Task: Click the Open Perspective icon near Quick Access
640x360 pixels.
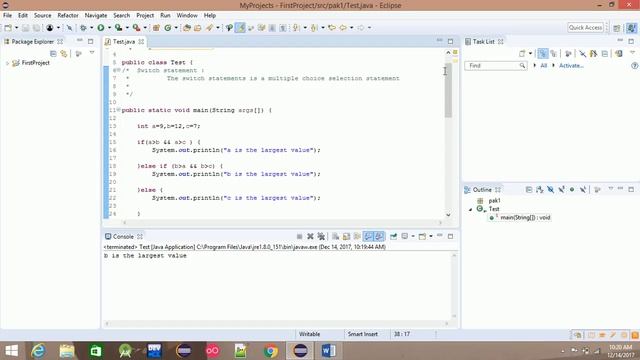Action: click(x=617, y=28)
